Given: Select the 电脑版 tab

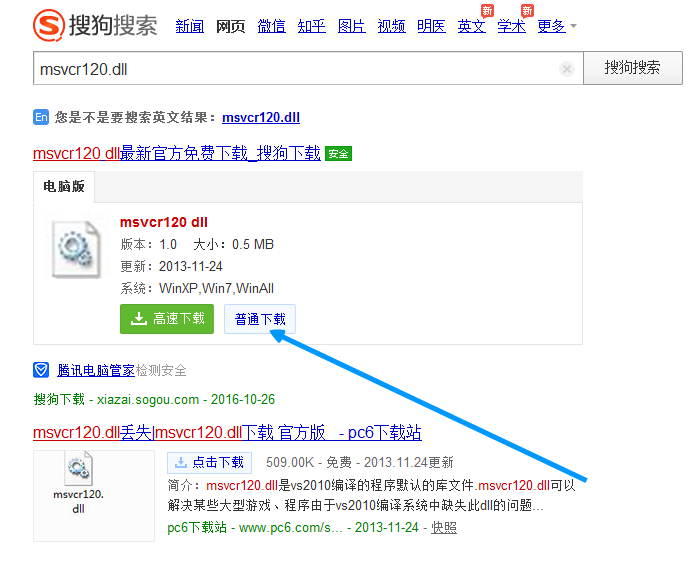Looking at the screenshot, I should tap(64, 186).
